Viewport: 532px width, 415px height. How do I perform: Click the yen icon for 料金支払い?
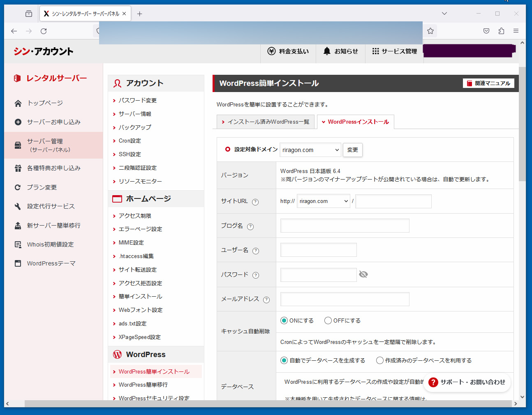click(271, 51)
